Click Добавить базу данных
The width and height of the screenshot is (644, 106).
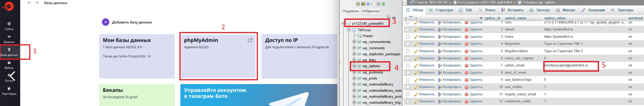point(132,22)
